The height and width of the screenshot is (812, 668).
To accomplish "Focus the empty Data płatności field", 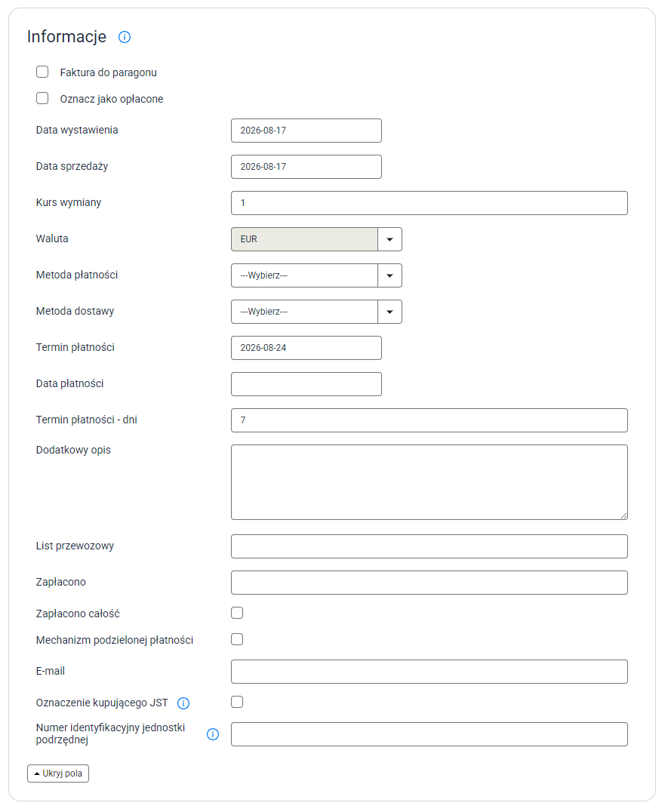I will [306, 384].
